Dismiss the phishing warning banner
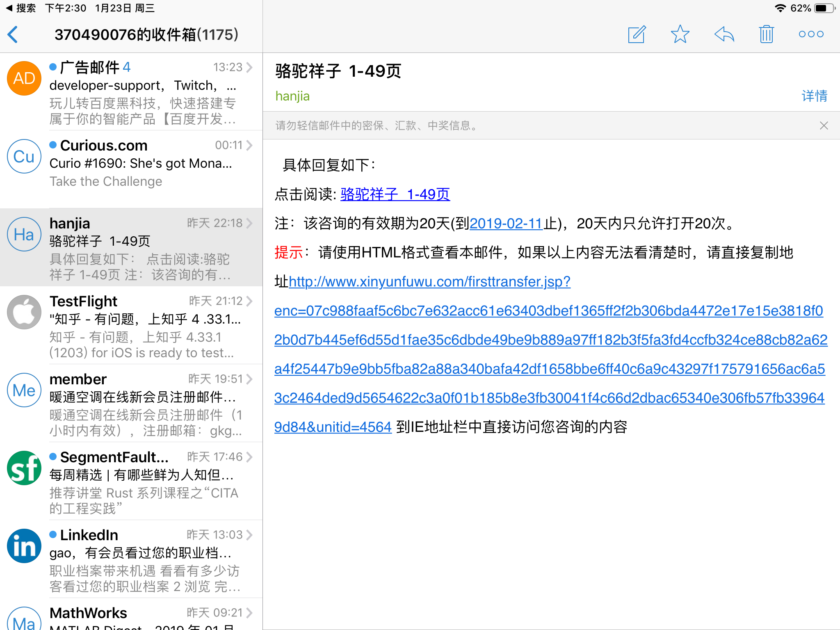Screen dimensions: 840x630 click(x=824, y=126)
